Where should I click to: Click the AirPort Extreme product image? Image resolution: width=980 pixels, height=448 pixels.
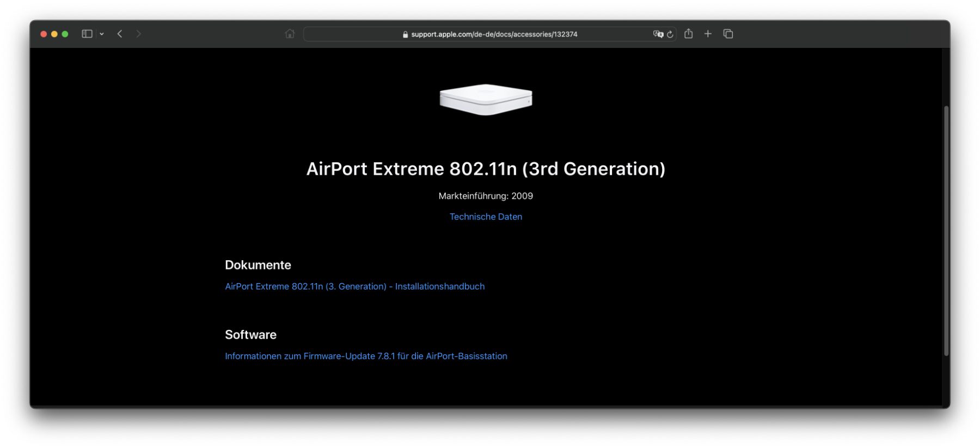(x=486, y=100)
